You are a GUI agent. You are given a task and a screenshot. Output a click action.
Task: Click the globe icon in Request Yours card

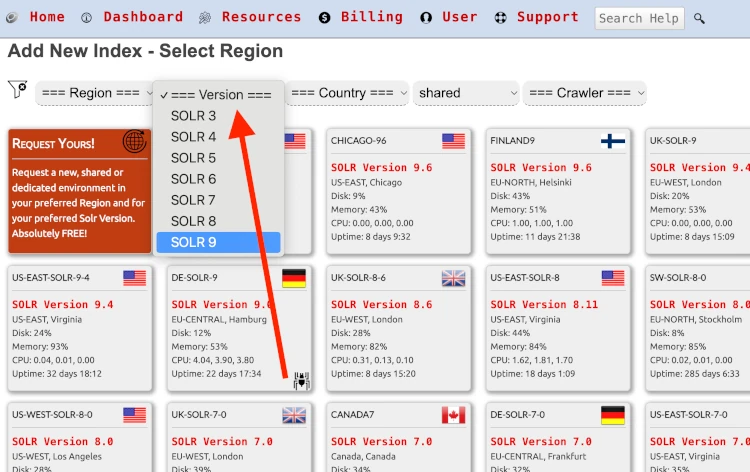(134, 142)
